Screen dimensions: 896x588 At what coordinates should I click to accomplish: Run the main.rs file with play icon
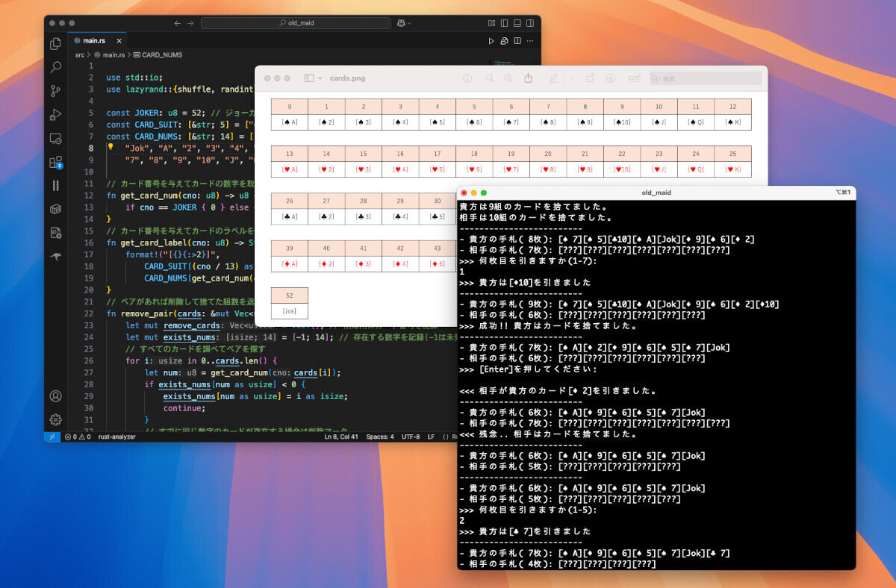click(x=491, y=40)
